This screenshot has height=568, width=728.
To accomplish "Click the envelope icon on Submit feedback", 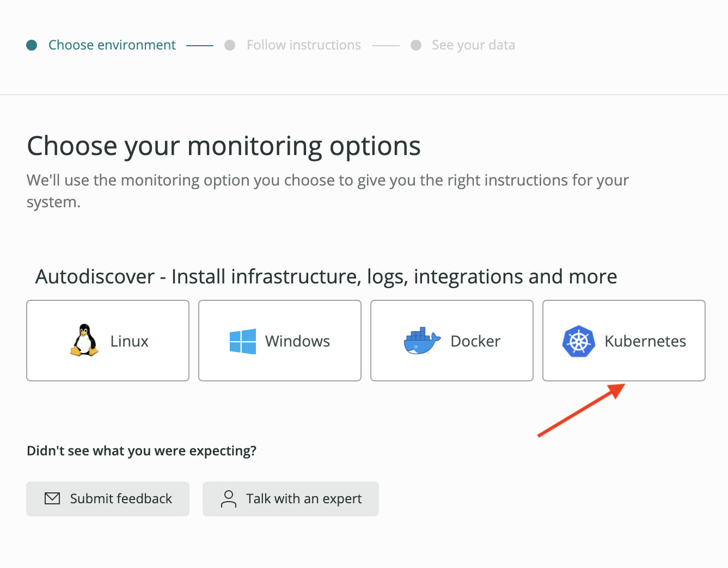I will coord(52,498).
